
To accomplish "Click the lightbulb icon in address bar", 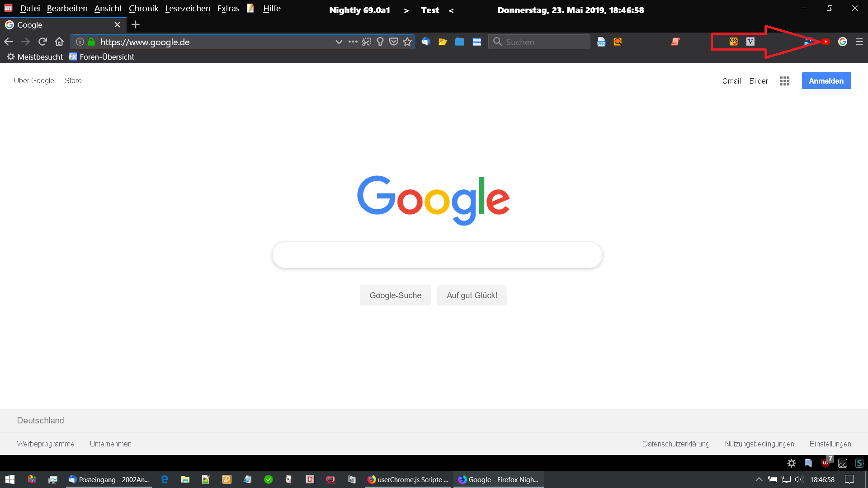I will coord(380,42).
